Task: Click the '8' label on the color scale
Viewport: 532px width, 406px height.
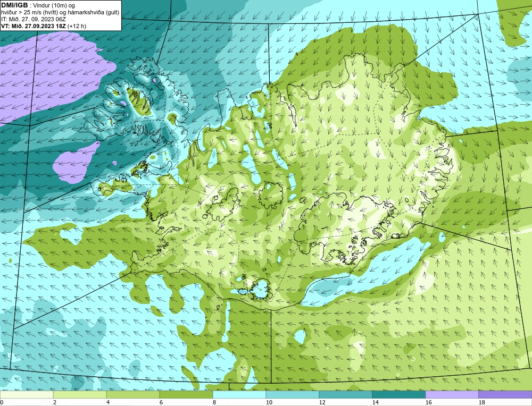Action: (x=214, y=402)
